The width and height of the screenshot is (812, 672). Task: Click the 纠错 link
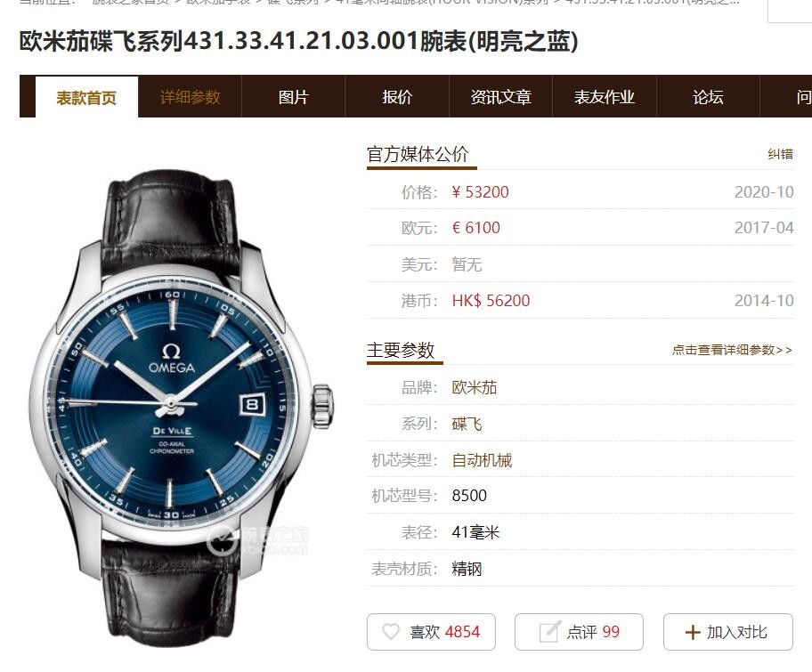click(x=781, y=154)
